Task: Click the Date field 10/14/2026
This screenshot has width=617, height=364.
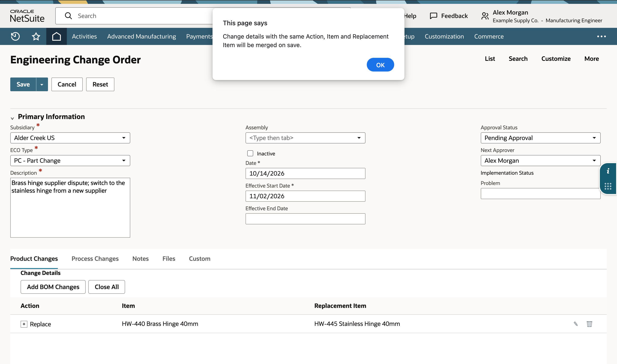Action: (x=305, y=173)
